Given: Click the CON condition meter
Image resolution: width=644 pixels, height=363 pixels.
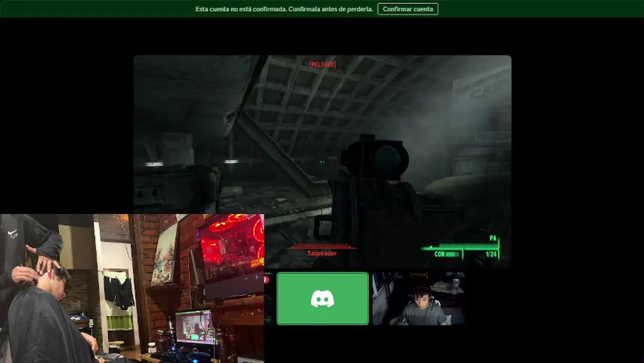Looking at the screenshot, I should click(447, 255).
